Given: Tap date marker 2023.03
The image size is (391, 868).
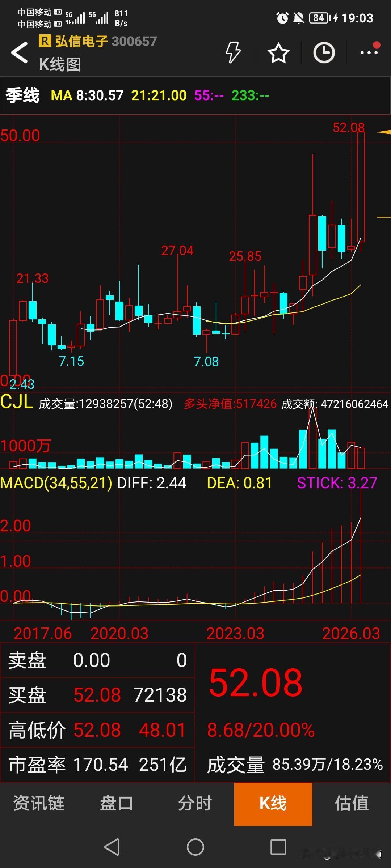Looking at the screenshot, I should coord(235,633).
